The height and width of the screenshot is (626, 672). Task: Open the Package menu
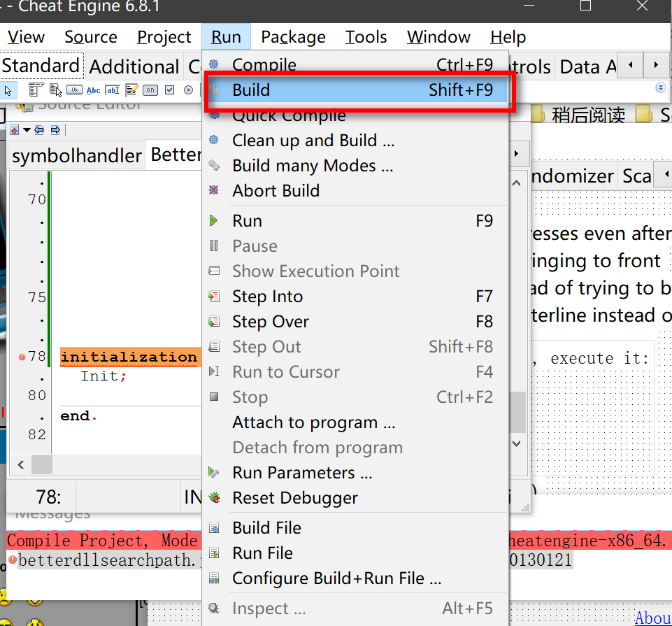pos(293,37)
